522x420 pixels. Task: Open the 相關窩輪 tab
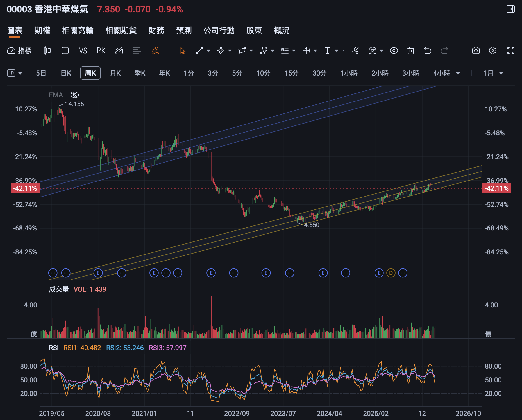pyautogui.click(x=78, y=30)
